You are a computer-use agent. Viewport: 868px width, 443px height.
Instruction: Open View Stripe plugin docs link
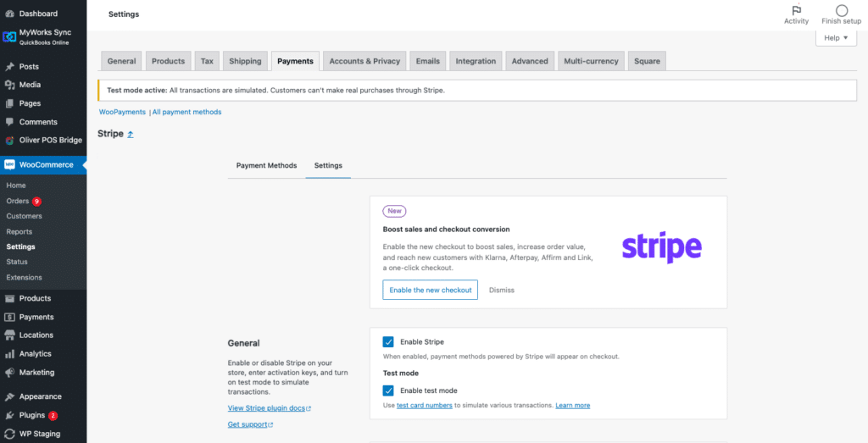(x=270, y=408)
